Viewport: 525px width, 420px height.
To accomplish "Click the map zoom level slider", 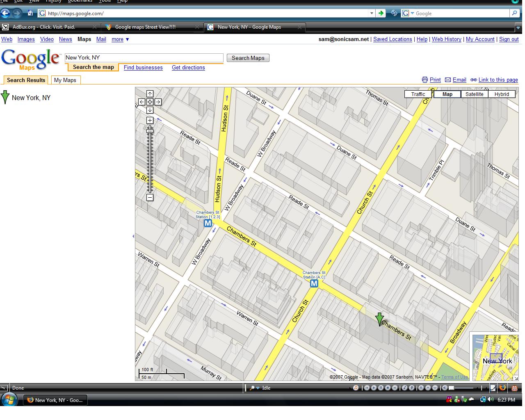I will pyautogui.click(x=150, y=160).
